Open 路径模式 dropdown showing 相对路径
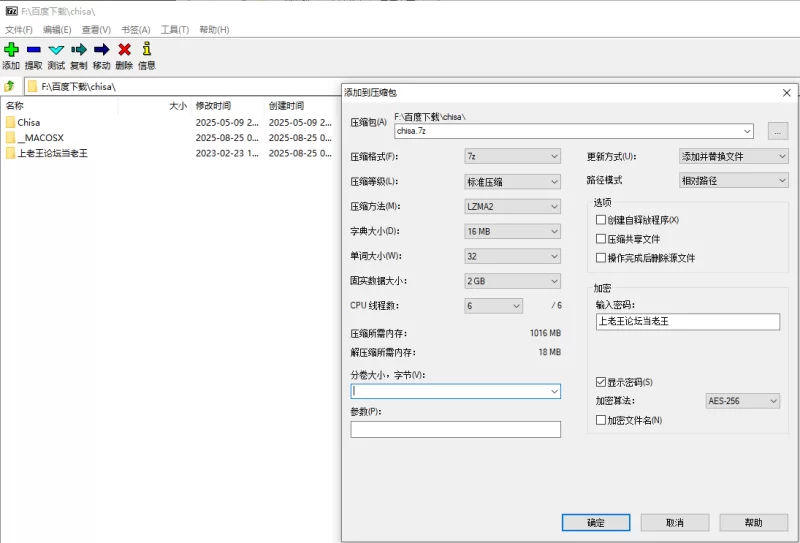Viewport: 800px width, 543px height. click(x=733, y=180)
